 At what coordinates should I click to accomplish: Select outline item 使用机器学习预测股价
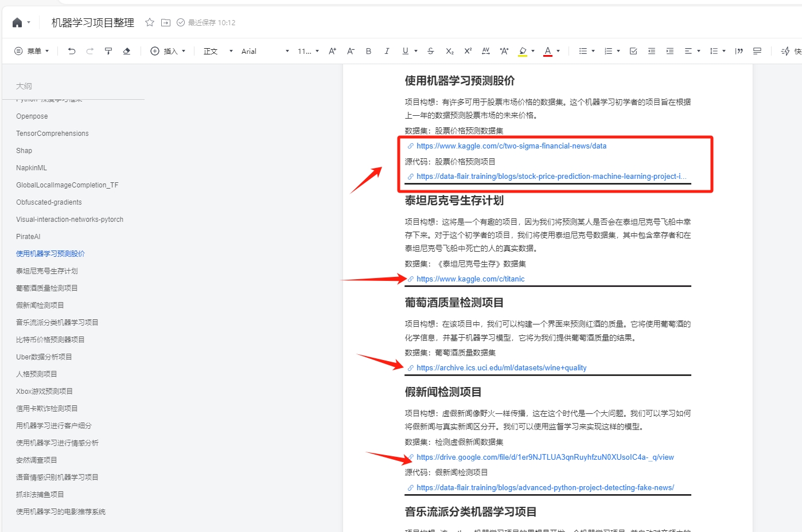[x=50, y=254]
